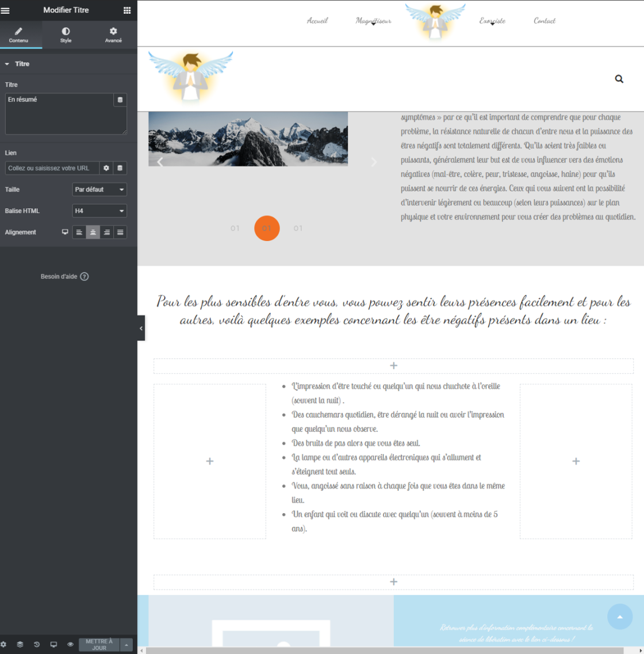This screenshot has height=654, width=644.
Task: Open responsive device icon for Alignement
Action: click(x=65, y=232)
